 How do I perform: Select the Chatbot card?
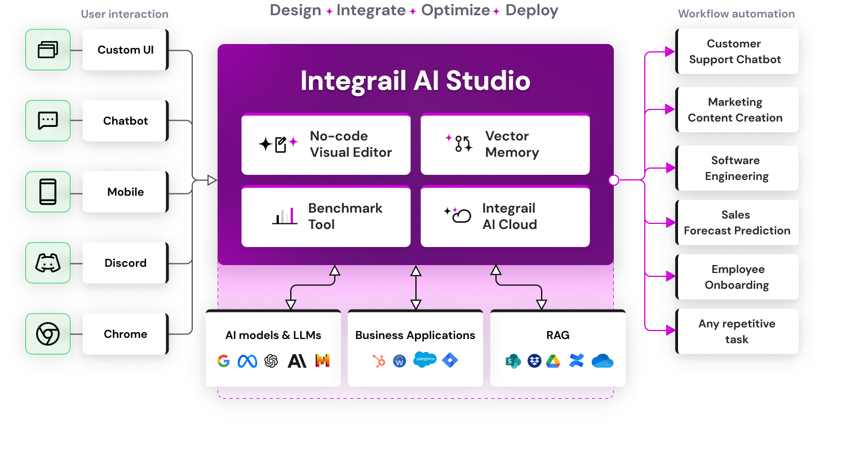tap(126, 121)
